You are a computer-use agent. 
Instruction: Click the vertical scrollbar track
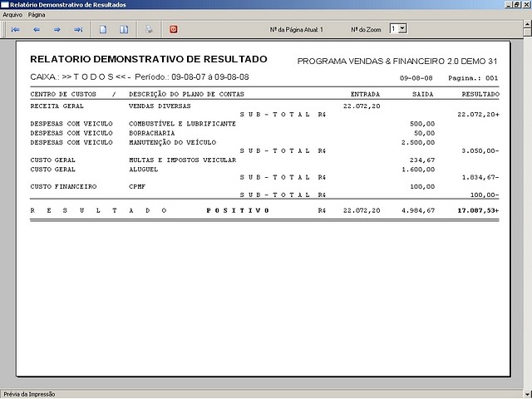point(526,208)
